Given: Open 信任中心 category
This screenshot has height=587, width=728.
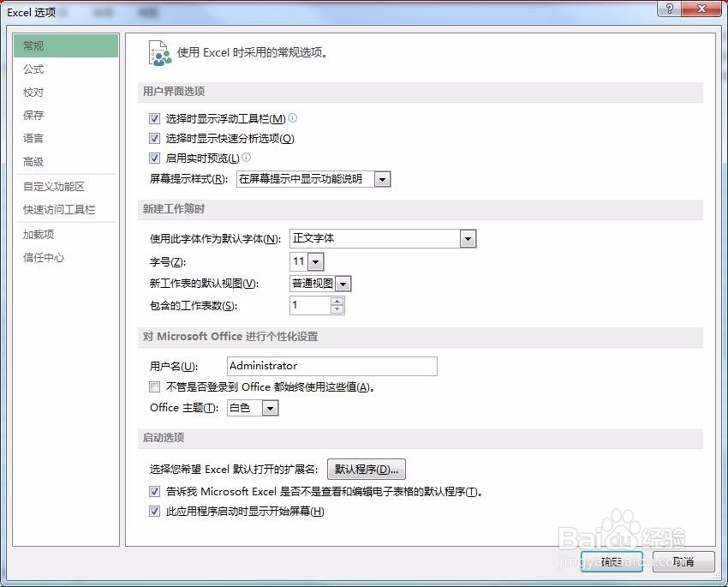Looking at the screenshot, I should (x=66, y=258).
